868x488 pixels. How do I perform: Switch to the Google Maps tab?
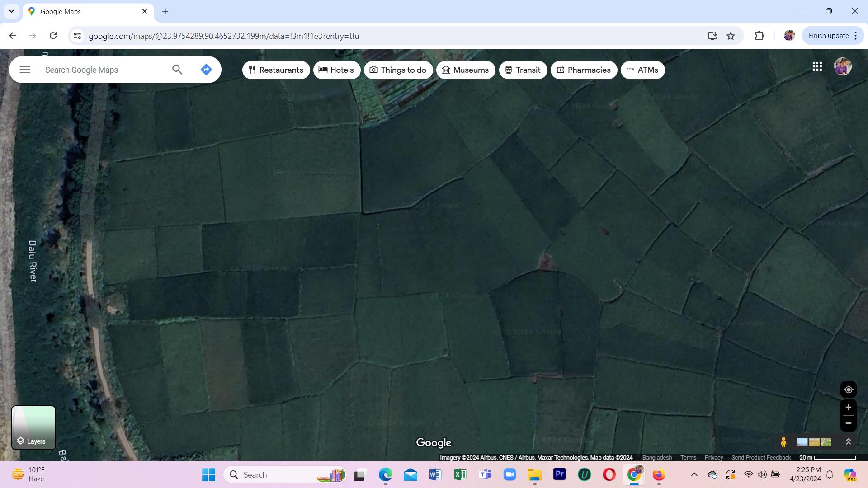pyautogui.click(x=88, y=11)
